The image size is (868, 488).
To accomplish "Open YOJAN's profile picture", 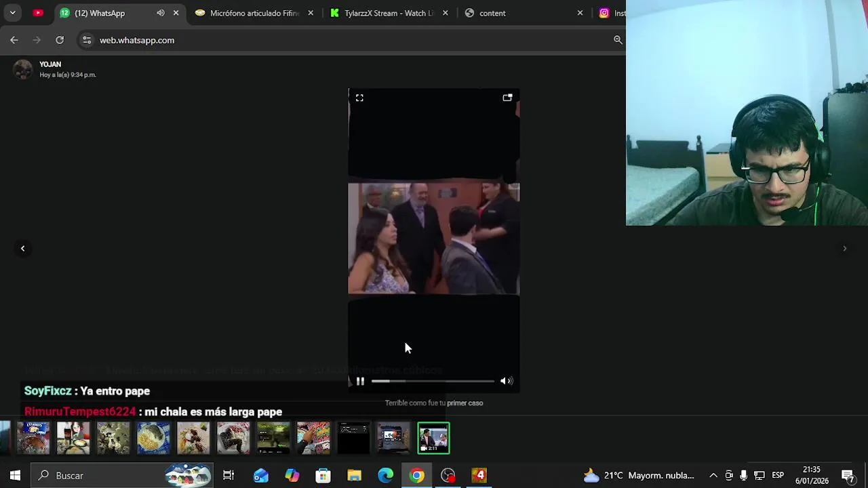I will tap(23, 69).
